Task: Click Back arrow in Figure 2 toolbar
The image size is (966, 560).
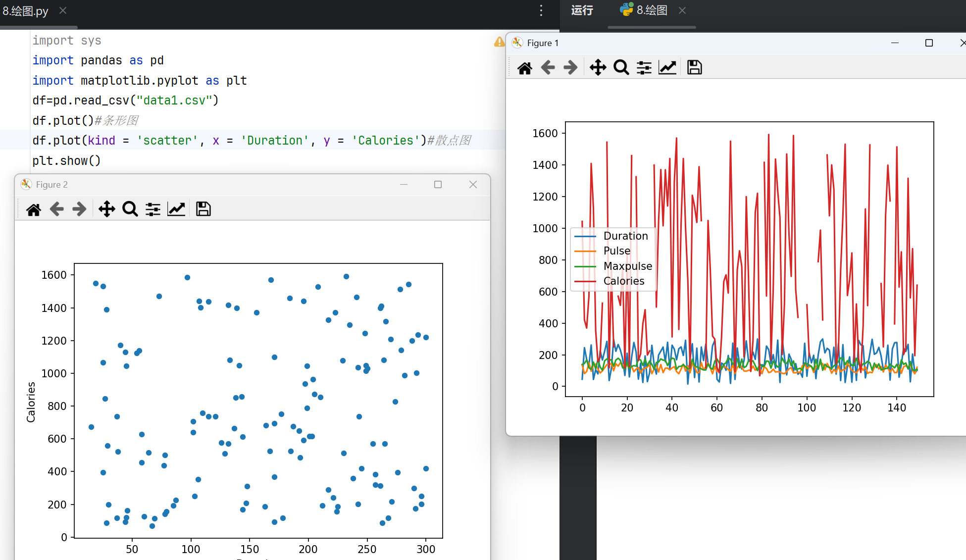Action: 56,209
